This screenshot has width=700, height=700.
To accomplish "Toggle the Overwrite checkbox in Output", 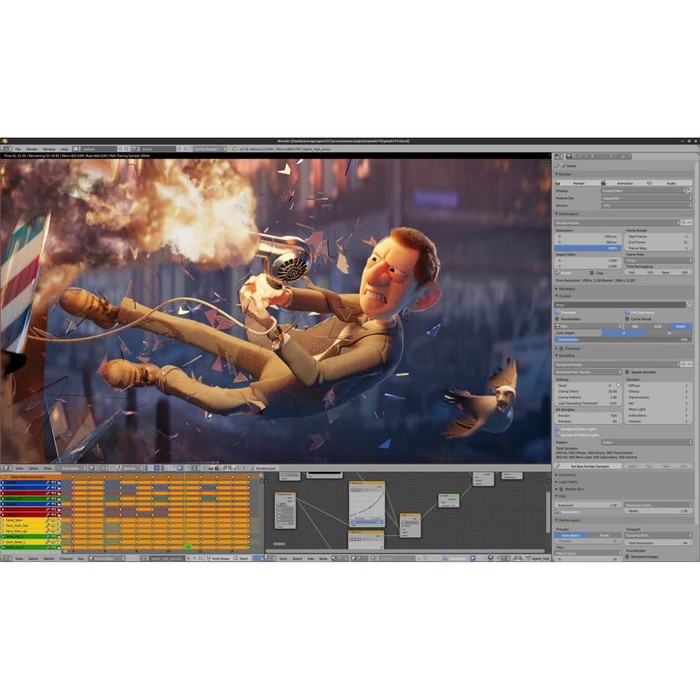I will click(558, 312).
